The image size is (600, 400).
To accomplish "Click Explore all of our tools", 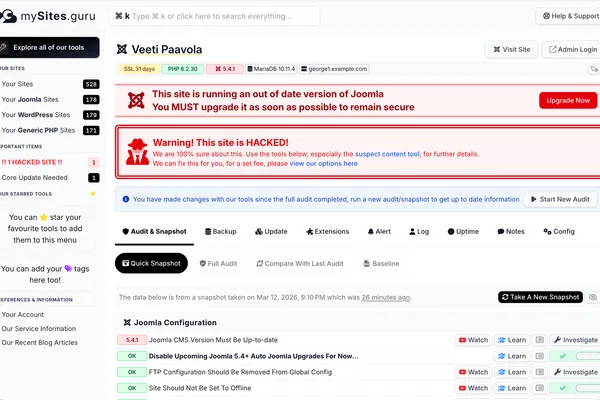I will tap(49, 47).
